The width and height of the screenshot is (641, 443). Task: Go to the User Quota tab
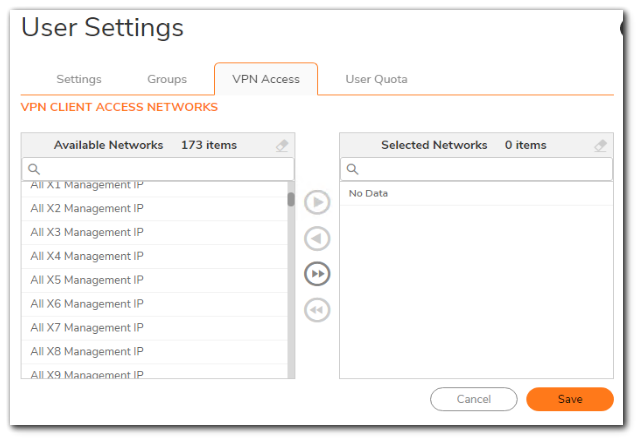(376, 79)
